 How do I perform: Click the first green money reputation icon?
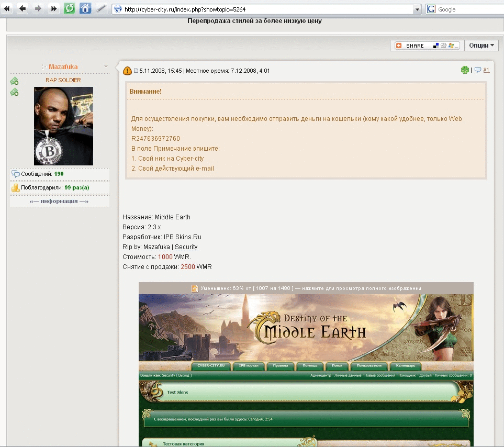[x=14, y=81]
